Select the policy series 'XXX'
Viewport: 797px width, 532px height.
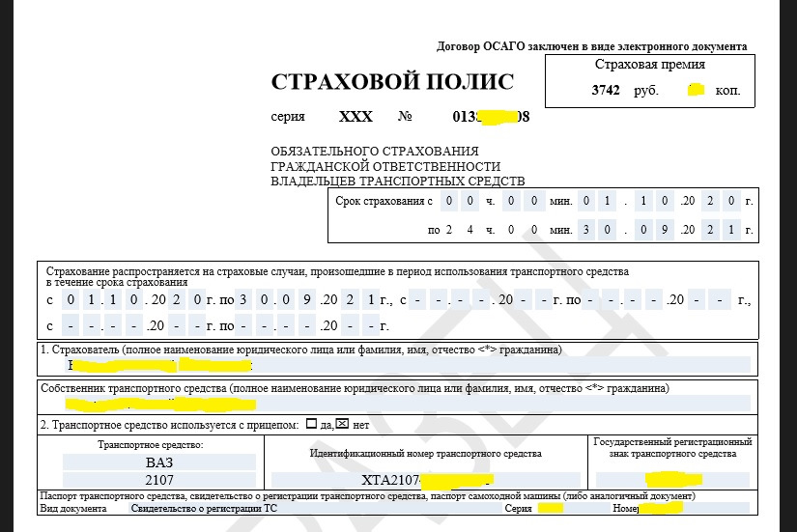[356, 117]
